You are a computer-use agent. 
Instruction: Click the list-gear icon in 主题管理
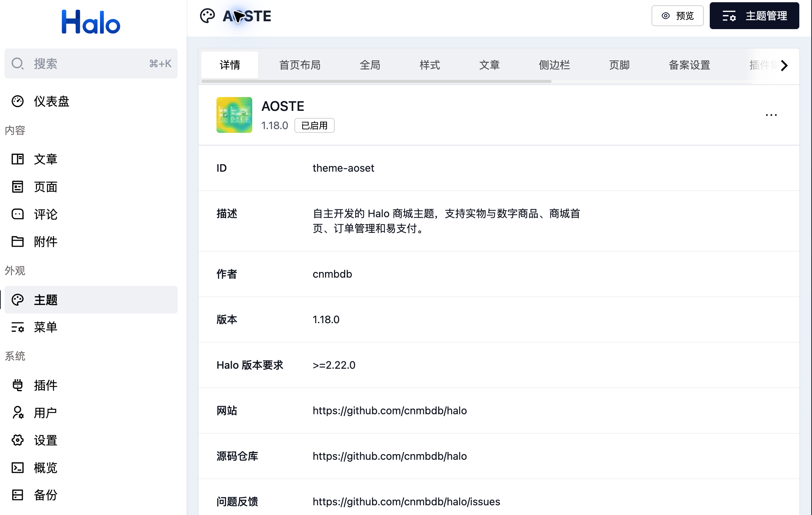729,16
